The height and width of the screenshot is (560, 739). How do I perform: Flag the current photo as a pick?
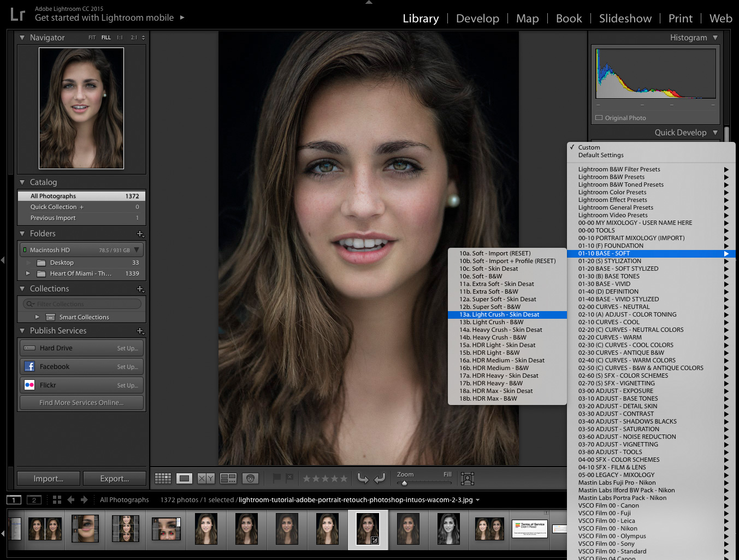[277, 478]
